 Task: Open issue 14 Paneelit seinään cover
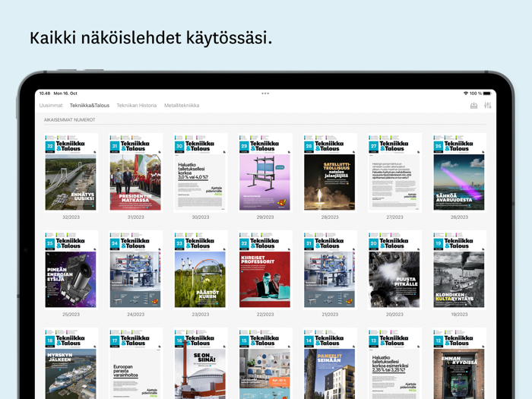[330, 363]
